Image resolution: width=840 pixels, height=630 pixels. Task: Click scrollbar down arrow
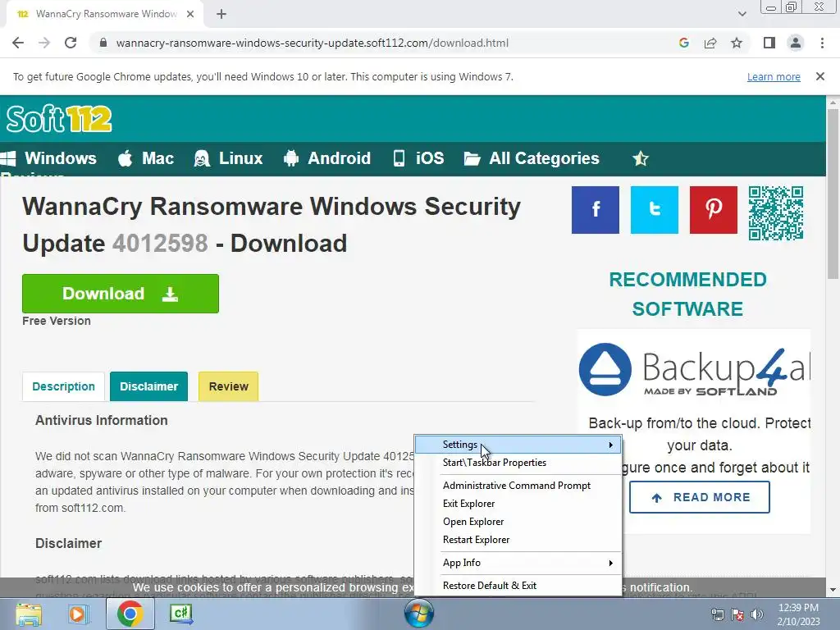(x=833, y=590)
